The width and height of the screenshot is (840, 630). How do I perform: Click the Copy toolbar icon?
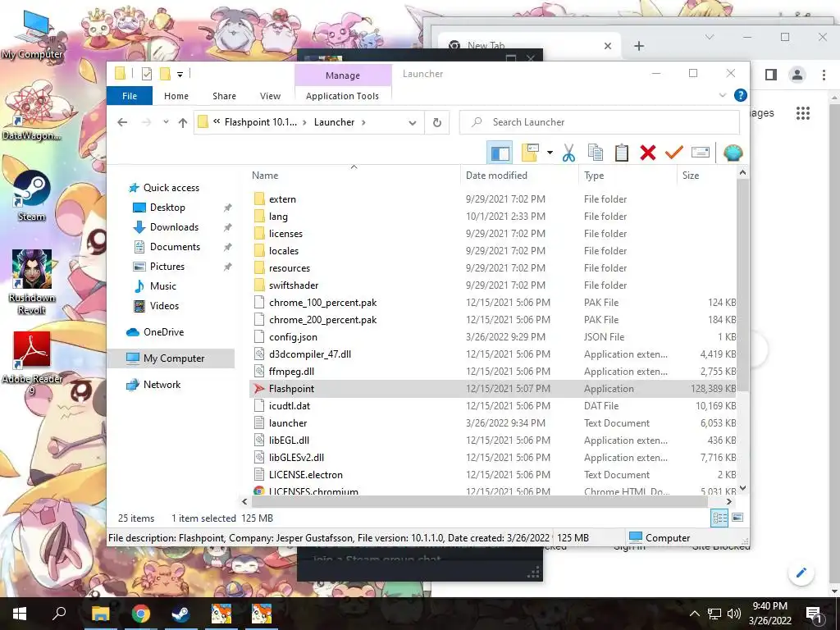596,153
